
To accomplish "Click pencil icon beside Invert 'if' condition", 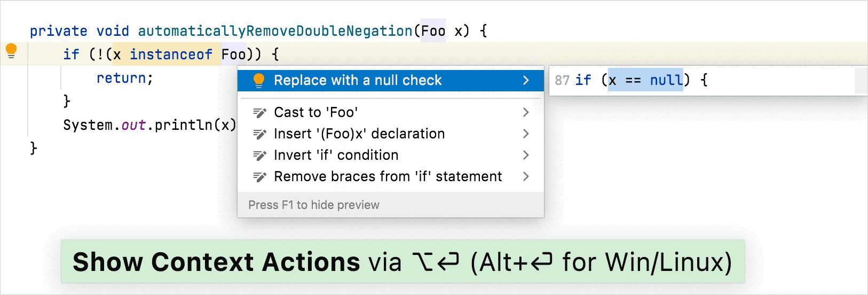I will 259,155.
